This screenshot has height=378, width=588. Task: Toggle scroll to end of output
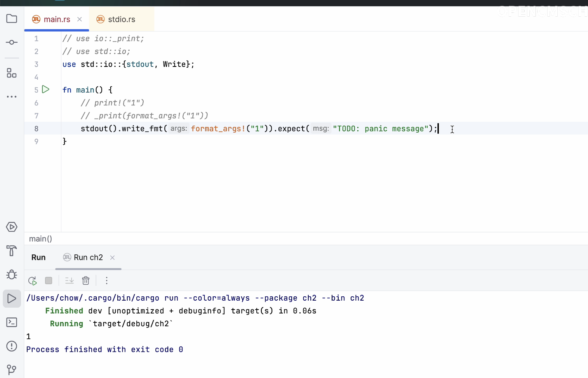pyautogui.click(x=70, y=281)
